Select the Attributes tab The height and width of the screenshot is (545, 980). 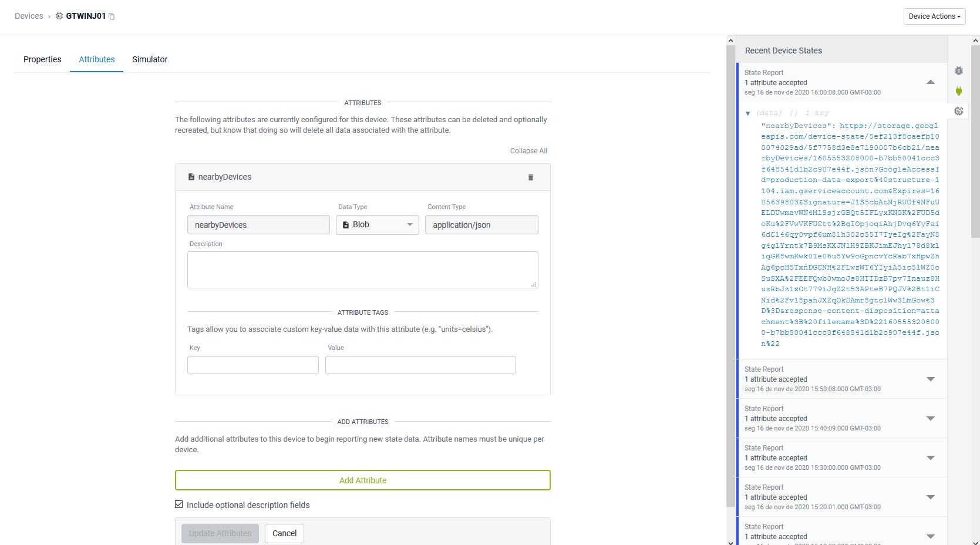(x=97, y=59)
